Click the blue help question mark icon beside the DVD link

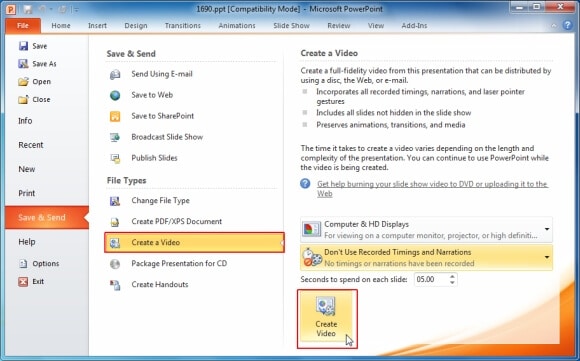pyautogui.click(x=305, y=183)
